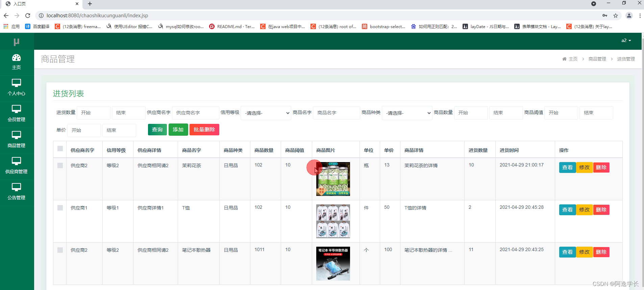This screenshot has height=290, width=644.
Task: Open the mysql如何修改root bookmark
Action: 180,26
